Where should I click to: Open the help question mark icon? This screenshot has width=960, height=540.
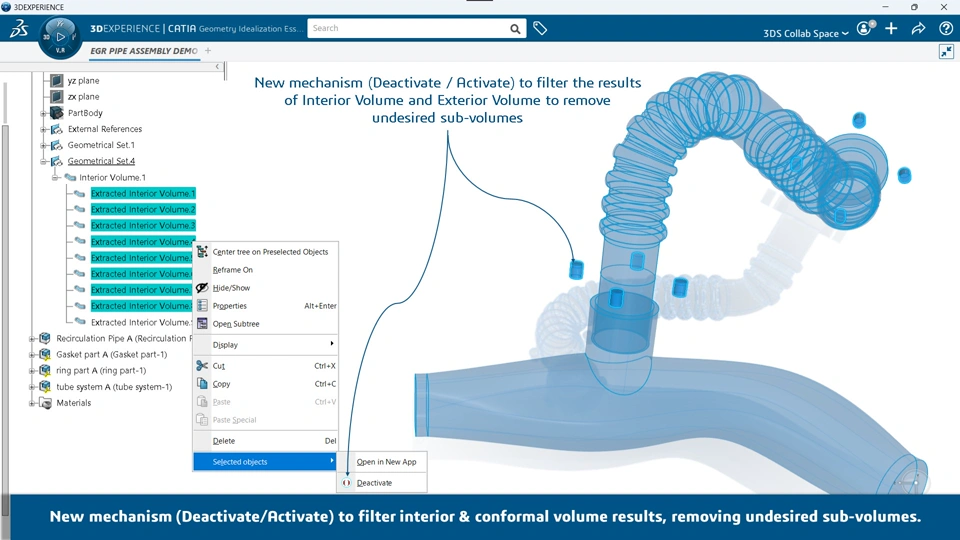click(946, 28)
